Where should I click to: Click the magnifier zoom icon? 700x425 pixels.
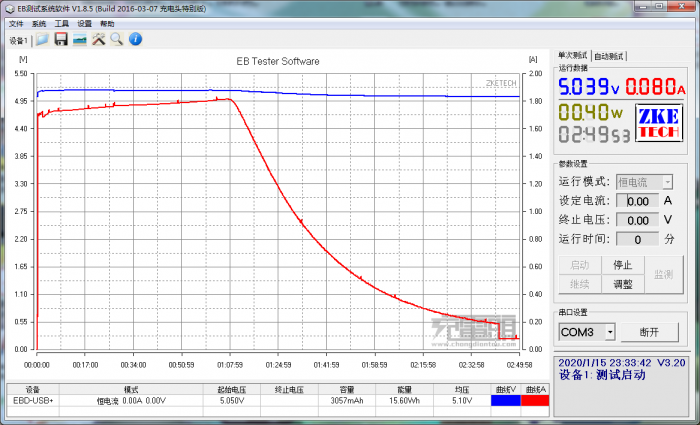117,39
